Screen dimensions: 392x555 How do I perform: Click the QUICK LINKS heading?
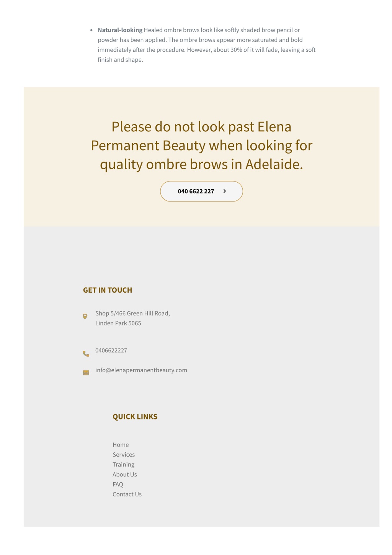coord(135,417)
